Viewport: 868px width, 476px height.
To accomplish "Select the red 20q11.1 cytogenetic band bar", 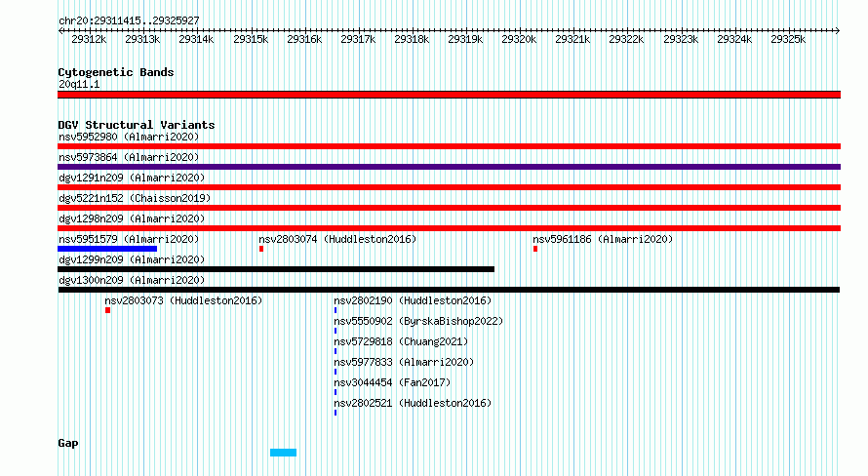I will click(x=449, y=95).
